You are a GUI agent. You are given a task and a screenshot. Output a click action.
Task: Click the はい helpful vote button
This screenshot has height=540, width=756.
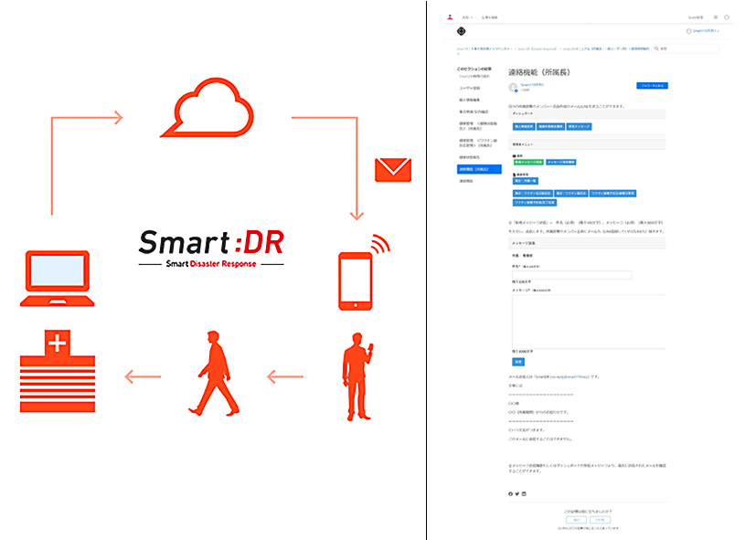click(x=576, y=520)
